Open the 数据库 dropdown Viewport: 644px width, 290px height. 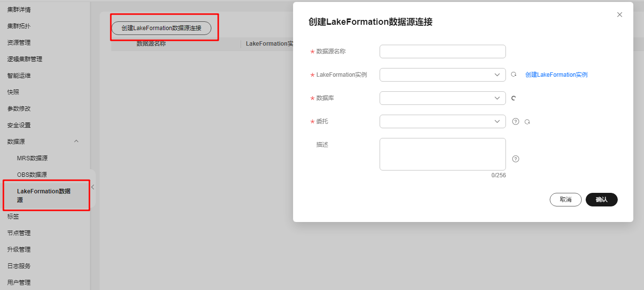click(x=443, y=98)
